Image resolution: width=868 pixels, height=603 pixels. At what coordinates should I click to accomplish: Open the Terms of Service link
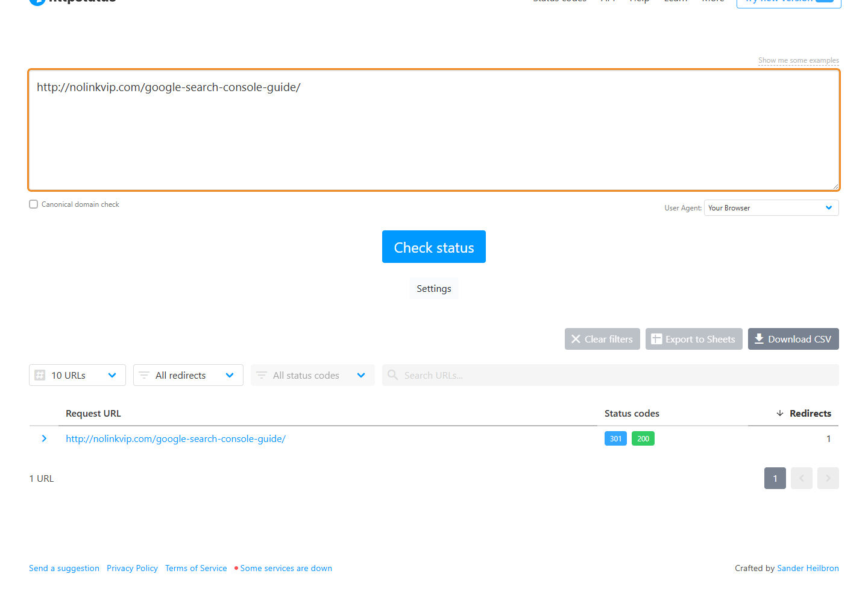click(196, 568)
